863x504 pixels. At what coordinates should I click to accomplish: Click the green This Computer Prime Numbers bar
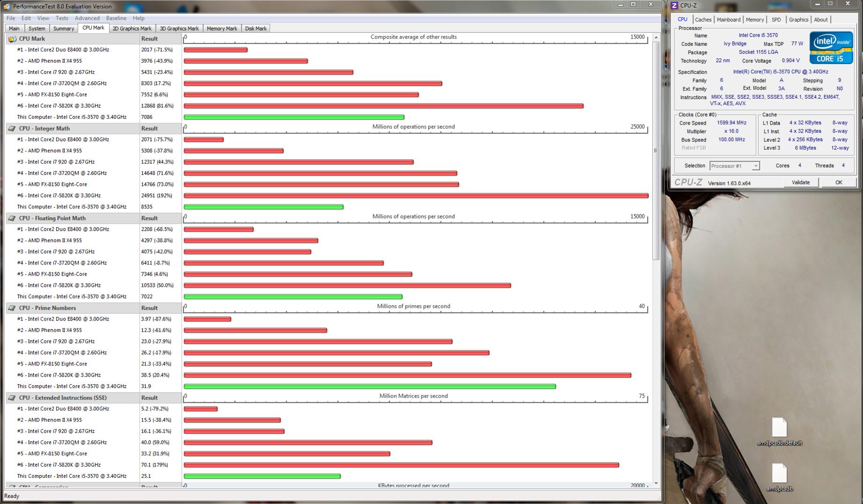370,387
